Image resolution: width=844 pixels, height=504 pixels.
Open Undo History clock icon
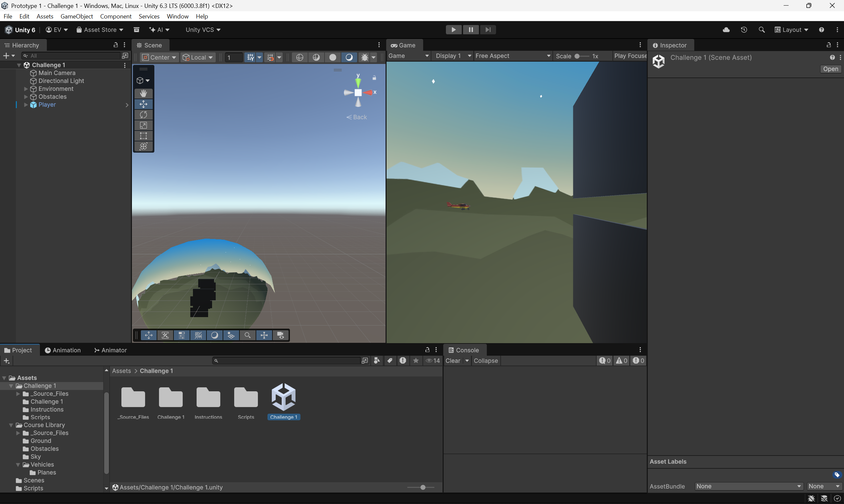point(744,30)
